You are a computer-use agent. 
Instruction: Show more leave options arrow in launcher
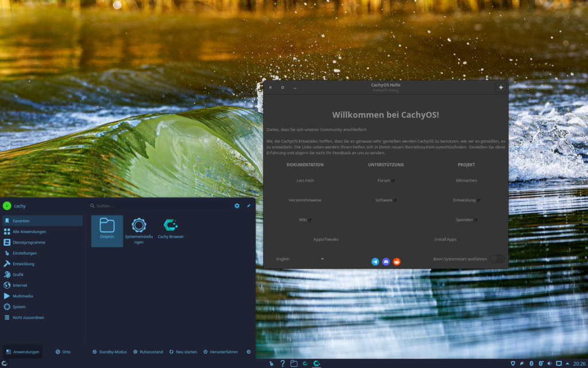tap(249, 352)
